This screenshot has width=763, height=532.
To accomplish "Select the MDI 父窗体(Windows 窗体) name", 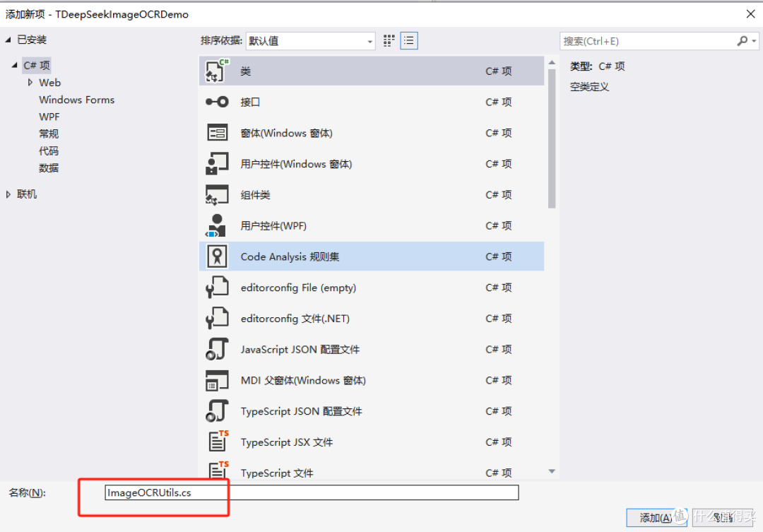I will coord(303,380).
